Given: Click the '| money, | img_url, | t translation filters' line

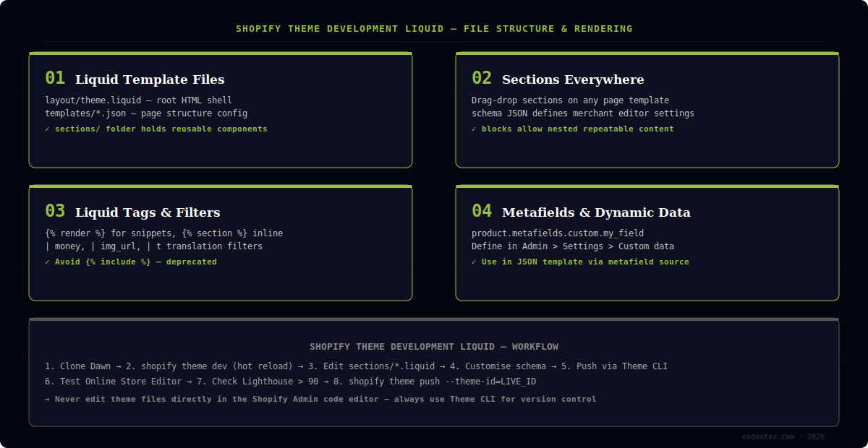Looking at the screenshot, I should [154, 246].
